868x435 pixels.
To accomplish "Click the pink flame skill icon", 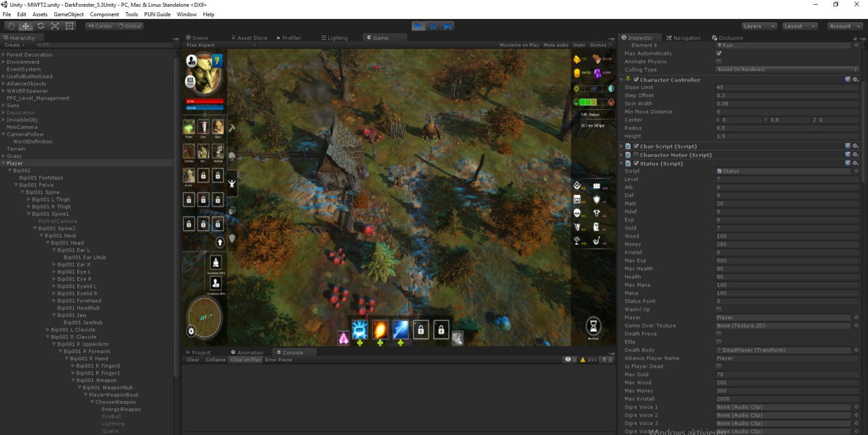I will (x=343, y=338).
